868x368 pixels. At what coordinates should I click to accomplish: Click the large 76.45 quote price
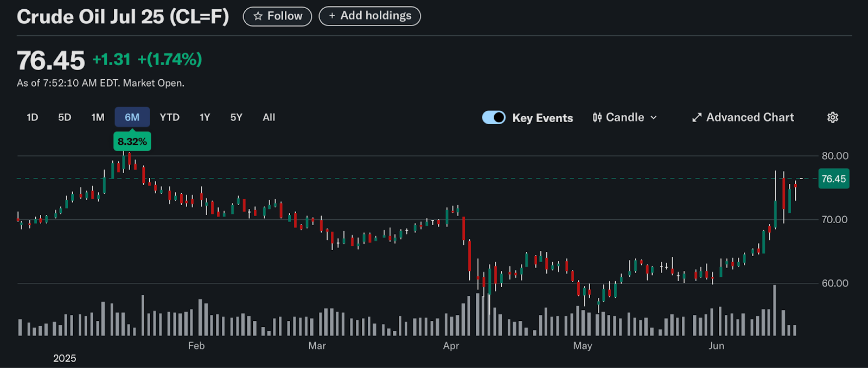coord(51,60)
